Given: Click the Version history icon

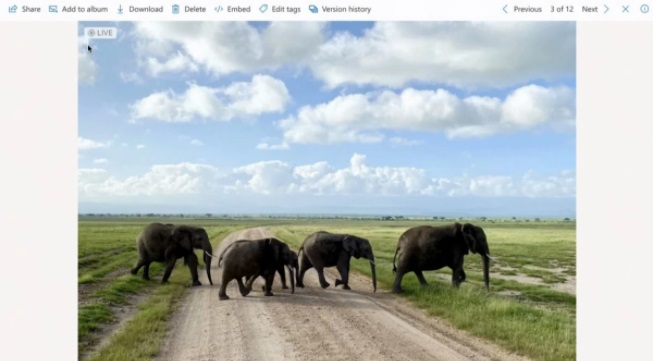Looking at the screenshot, I should 314,9.
